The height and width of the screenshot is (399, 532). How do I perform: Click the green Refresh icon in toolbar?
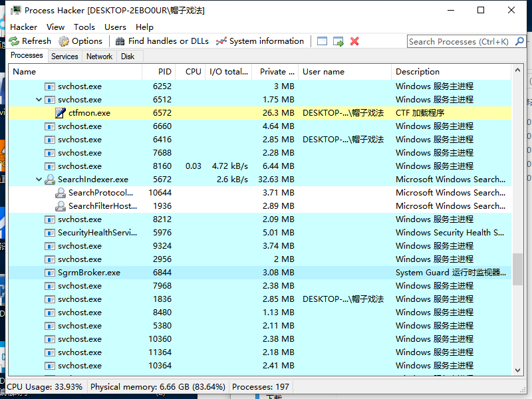(x=15, y=41)
